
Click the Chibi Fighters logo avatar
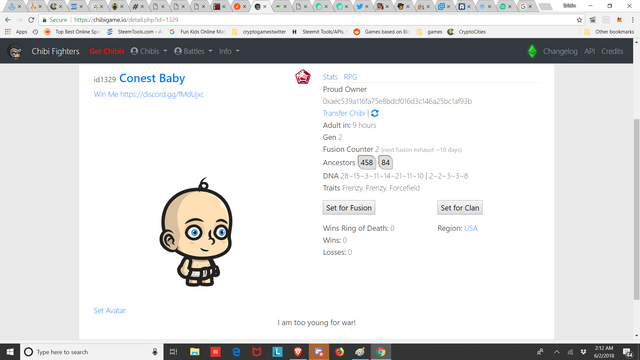coord(15,51)
